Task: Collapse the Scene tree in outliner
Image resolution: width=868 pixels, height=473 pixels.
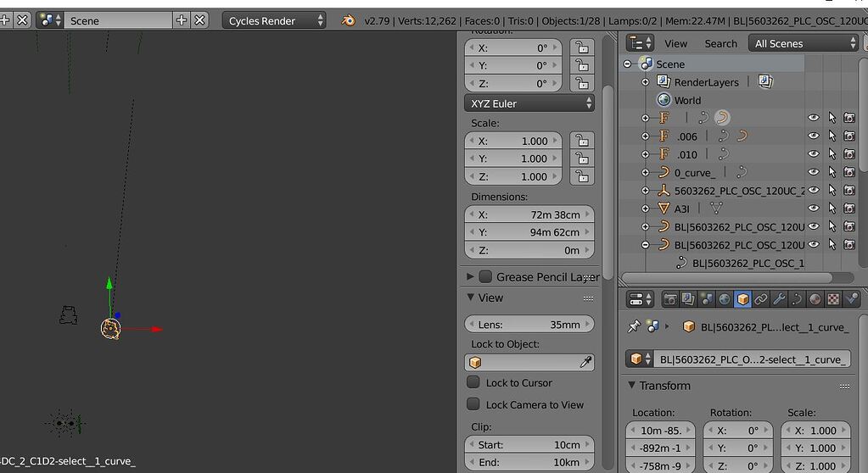Action: (x=627, y=64)
